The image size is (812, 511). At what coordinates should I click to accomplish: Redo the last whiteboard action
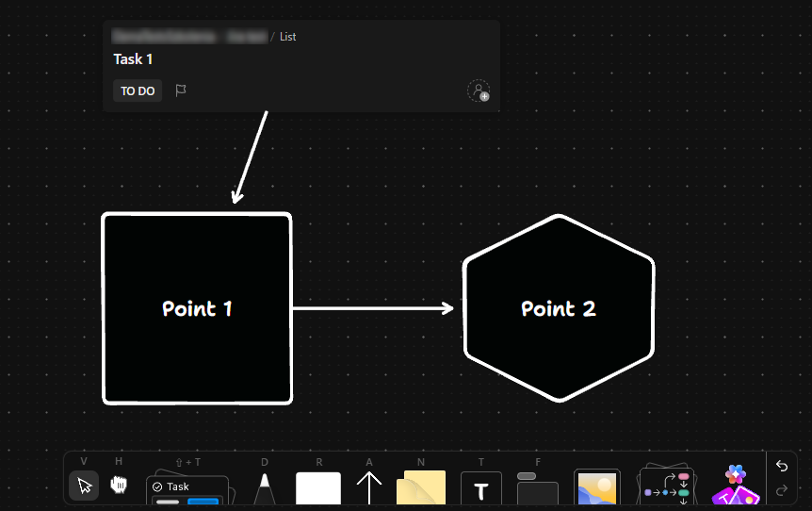click(782, 489)
